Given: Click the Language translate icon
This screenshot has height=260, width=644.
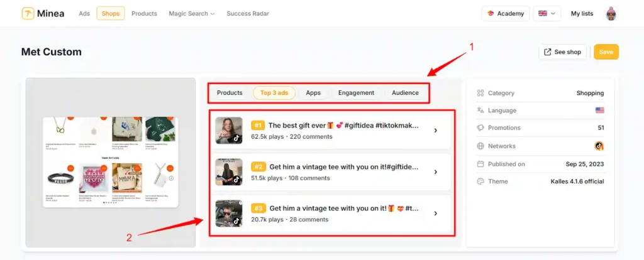Looking at the screenshot, I should point(480,111).
